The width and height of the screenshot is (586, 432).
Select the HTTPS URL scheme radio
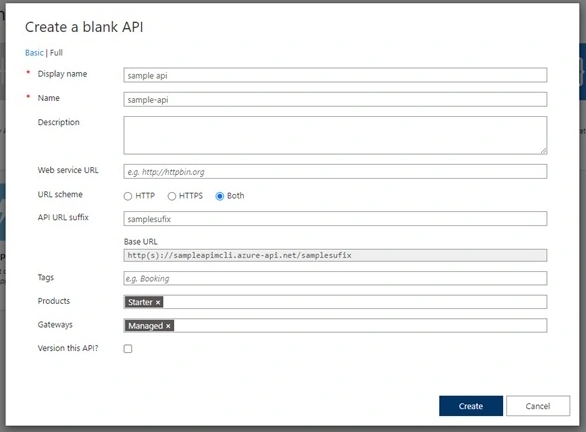pyautogui.click(x=172, y=196)
